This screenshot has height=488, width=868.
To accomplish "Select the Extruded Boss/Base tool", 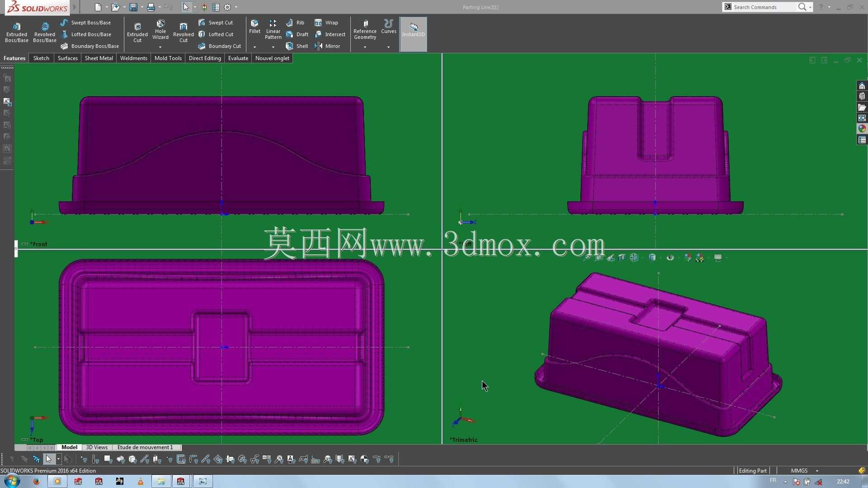I will 17,33.
